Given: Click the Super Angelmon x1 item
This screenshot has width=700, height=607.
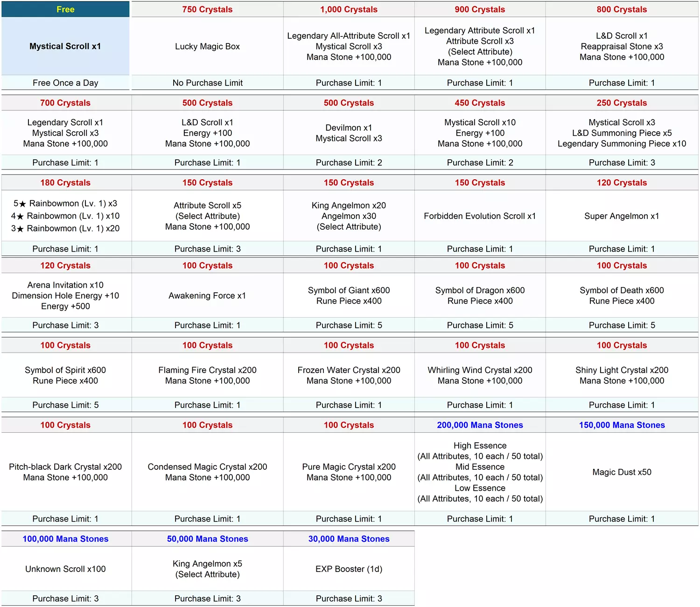Looking at the screenshot, I should click(x=622, y=216).
